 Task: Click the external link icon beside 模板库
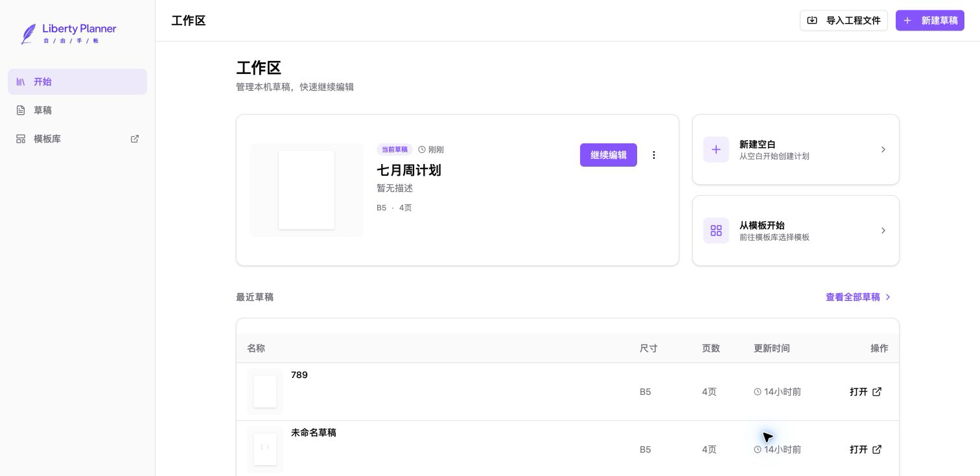click(x=135, y=139)
